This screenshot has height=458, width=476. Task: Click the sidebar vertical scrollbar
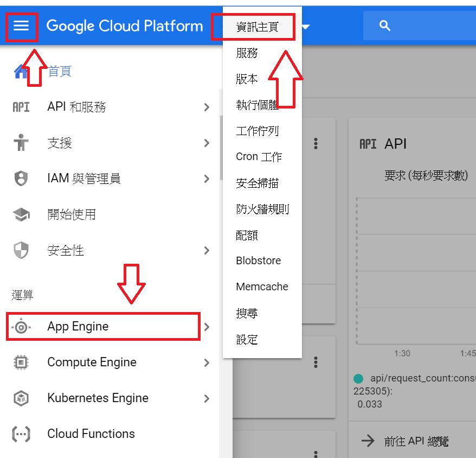[221, 148]
